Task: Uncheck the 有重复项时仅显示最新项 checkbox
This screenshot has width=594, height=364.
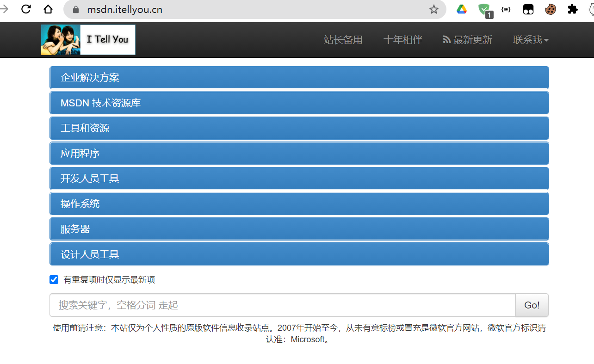Action: [x=54, y=280]
